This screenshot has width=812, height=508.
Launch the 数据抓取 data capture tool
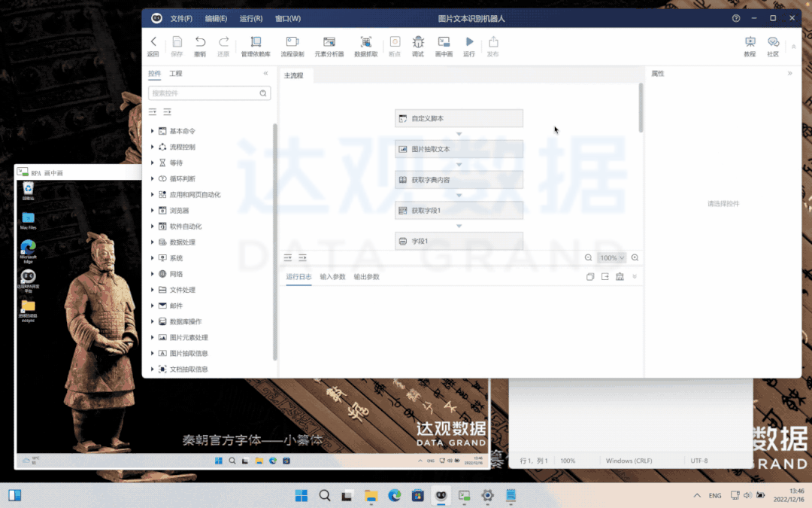coord(365,46)
